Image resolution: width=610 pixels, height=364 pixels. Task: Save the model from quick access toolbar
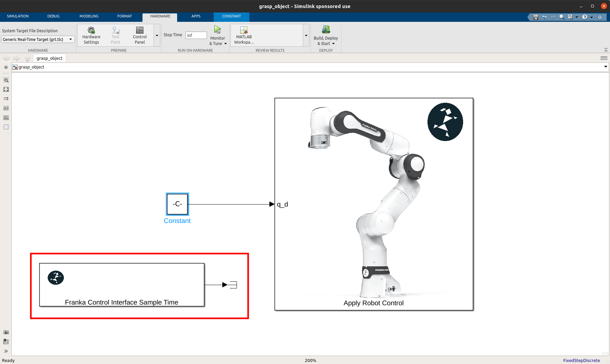tap(535, 17)
